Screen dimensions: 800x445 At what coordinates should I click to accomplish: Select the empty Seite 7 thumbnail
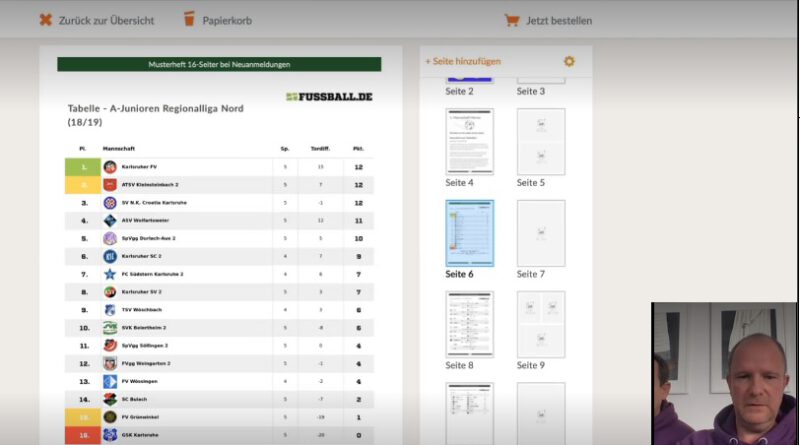(x=541, y=233)
